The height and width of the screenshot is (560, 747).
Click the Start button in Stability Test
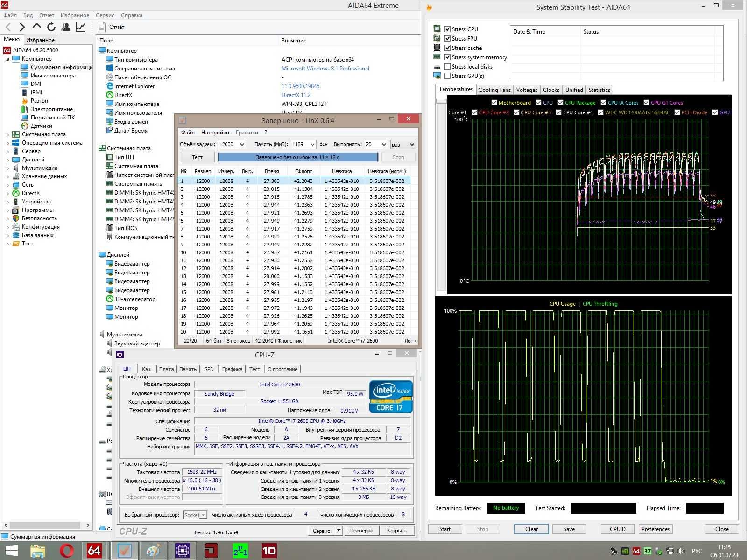(445, 529)
